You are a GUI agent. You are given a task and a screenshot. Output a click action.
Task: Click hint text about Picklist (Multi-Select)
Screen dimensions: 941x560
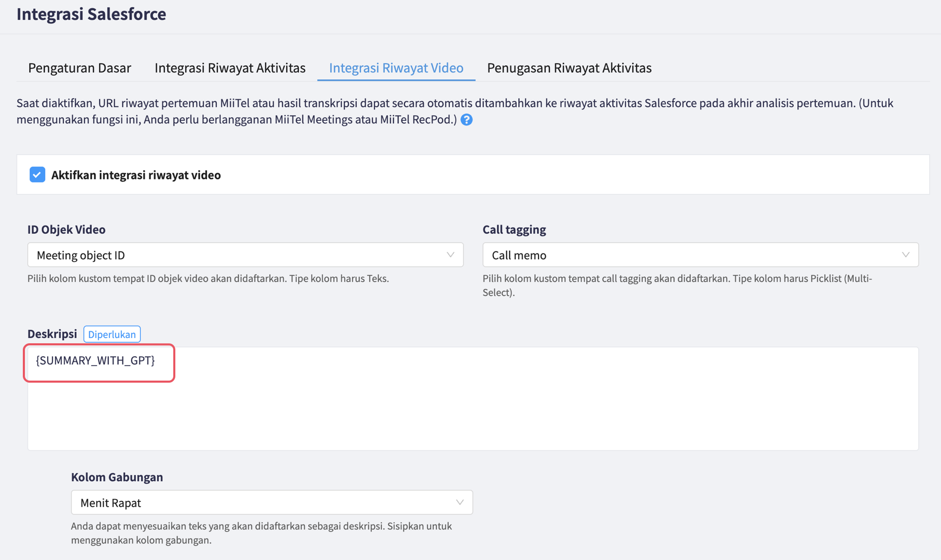click(x=677, y=285)
